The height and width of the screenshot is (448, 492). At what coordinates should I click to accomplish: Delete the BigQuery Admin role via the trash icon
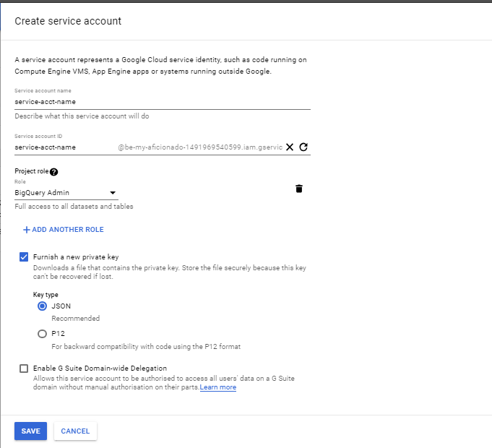299,189
